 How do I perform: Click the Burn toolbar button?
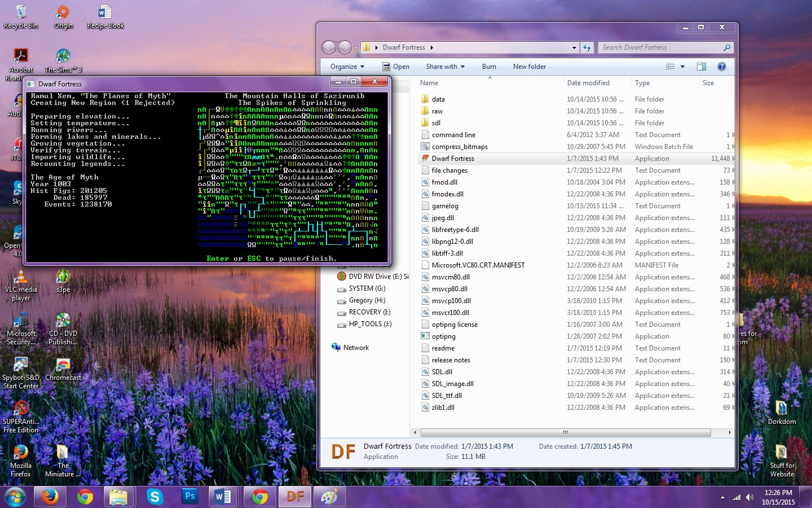[x=489, y=67]
